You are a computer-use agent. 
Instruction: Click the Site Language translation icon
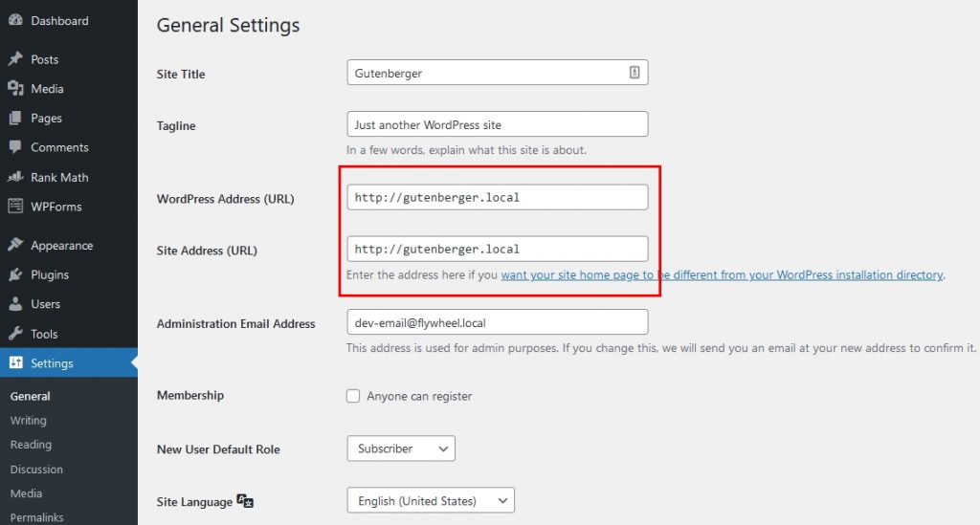(x=245, y=501)
